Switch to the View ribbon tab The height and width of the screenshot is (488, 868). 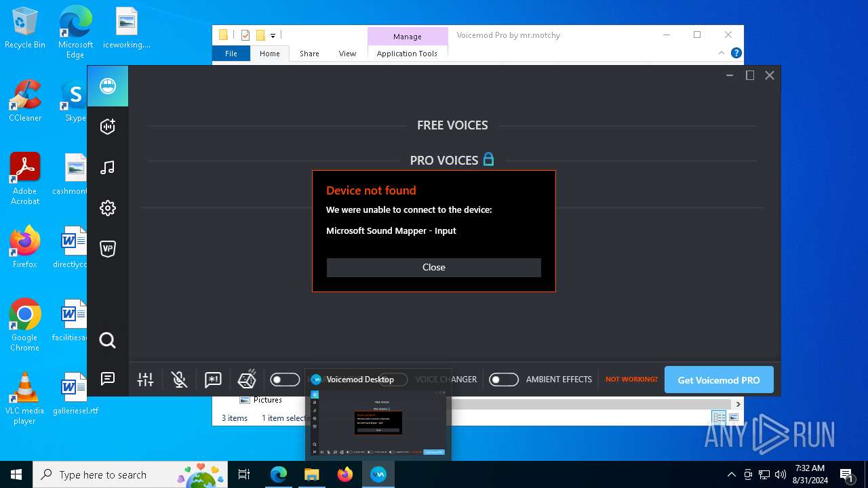point(347,54)
